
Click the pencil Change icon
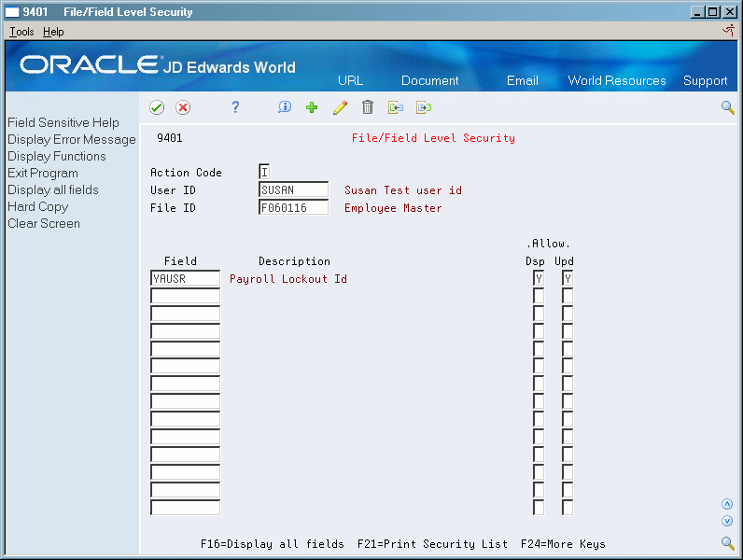[x=340, y=107]
